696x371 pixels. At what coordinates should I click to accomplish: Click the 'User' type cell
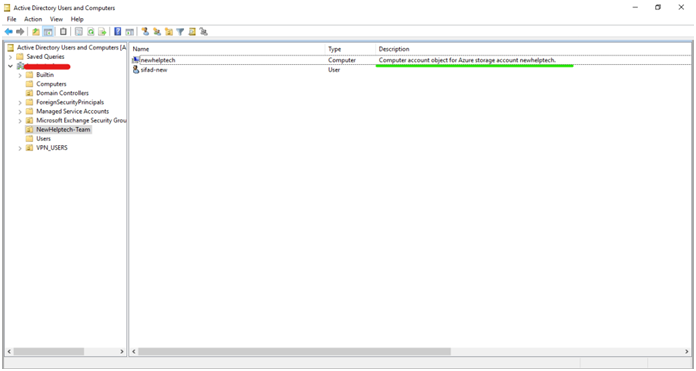point(334,70)
